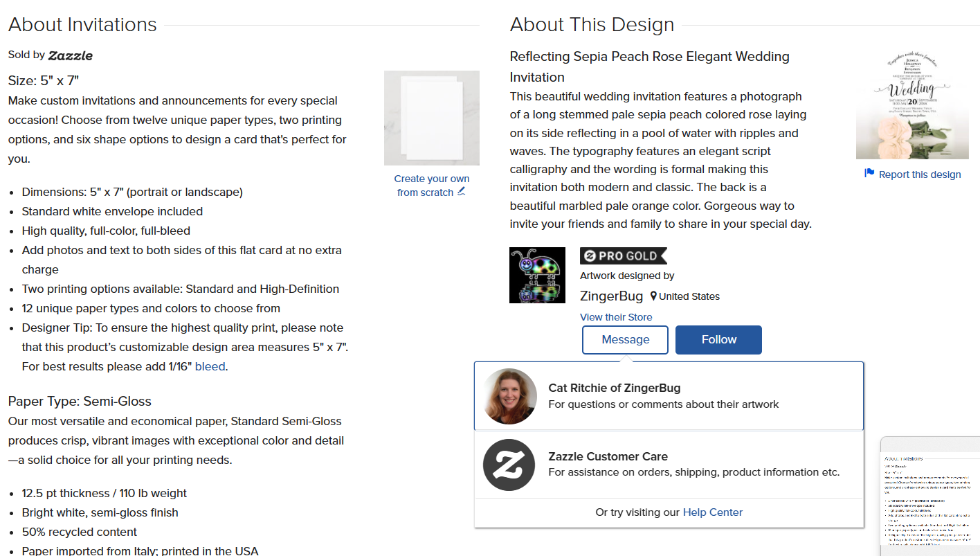This screenshot has height=556, width=980.
Task: Follow the ZingerBug designer
Action: 718,340
